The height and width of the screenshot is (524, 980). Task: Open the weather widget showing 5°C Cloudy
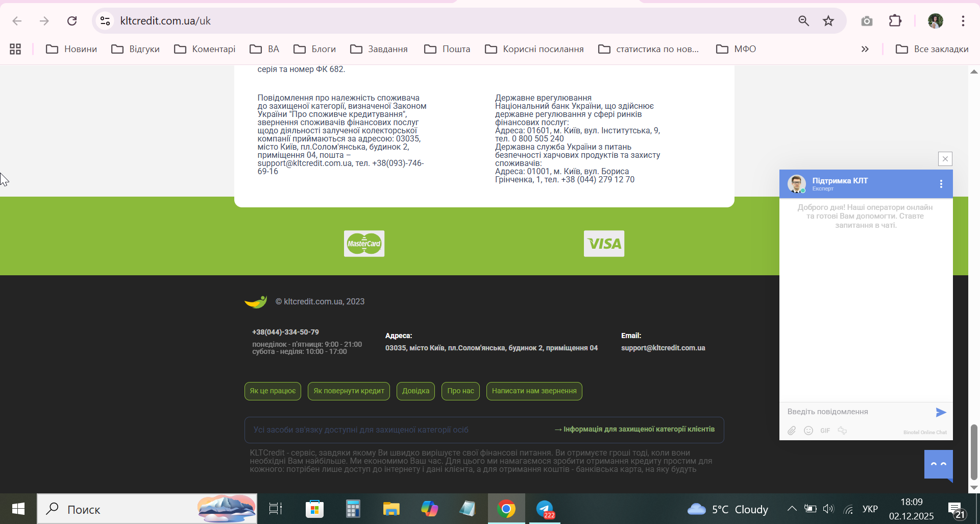tap(727, 509)
